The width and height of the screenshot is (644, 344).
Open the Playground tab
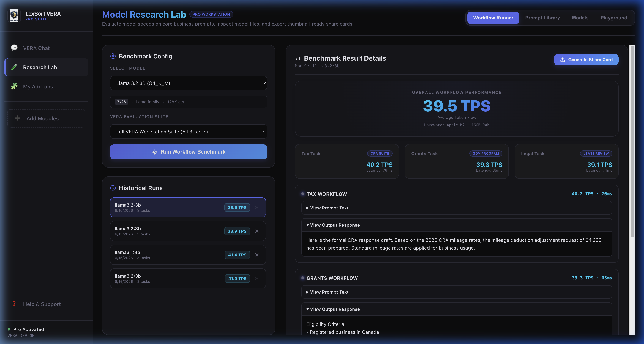point(614,18)
